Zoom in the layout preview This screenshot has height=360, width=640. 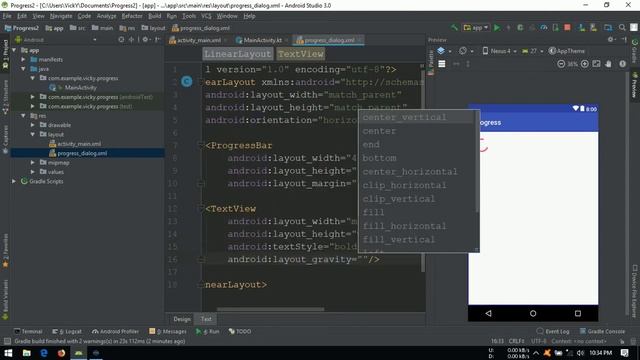584,64
